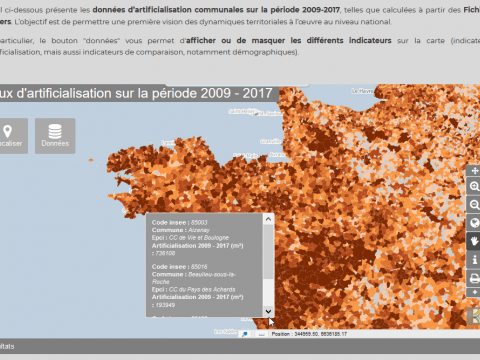Click the popup's vertical scrollbar thumb
This screenshot has height=360, width=480.
pos(268,252)
